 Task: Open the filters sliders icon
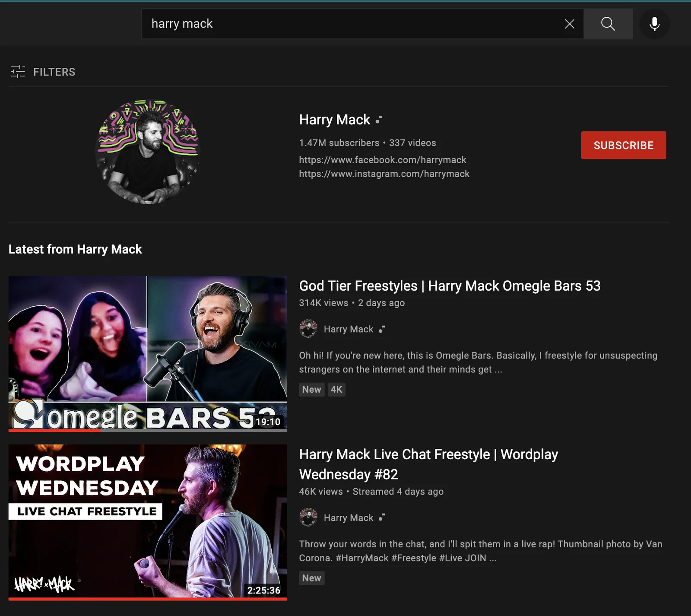click(x=18, y=72)
